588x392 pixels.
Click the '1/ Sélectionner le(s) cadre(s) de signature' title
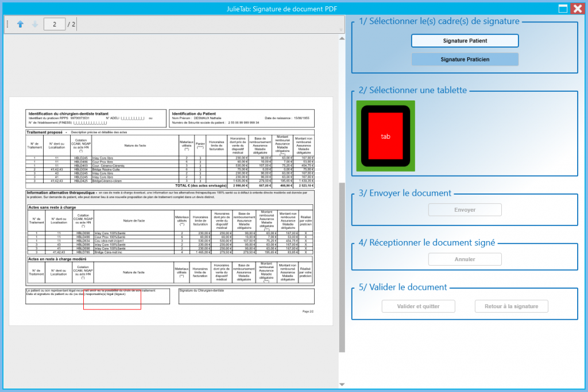coord(439,21)
